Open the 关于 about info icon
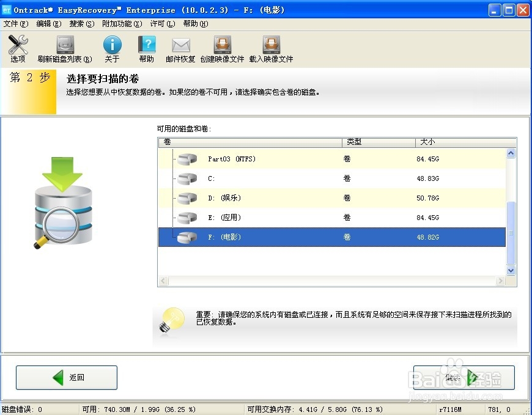 (113, 45)
